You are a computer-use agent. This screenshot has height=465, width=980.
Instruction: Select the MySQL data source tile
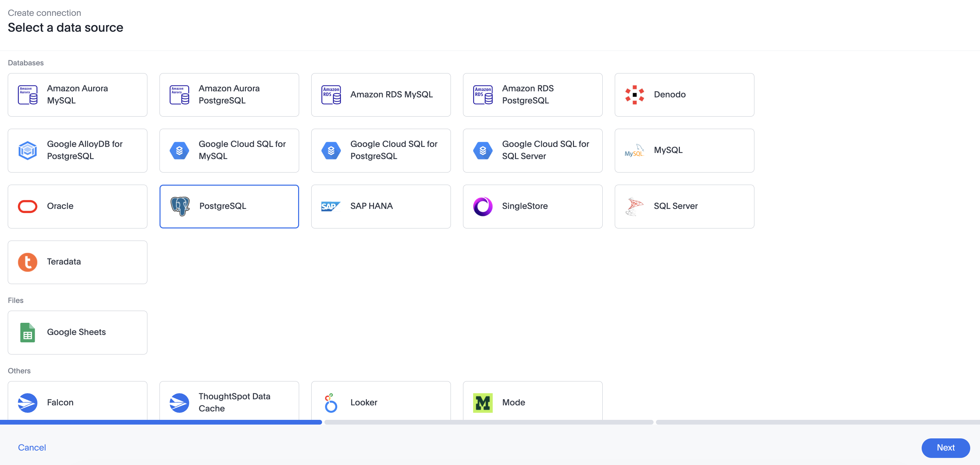[684, 150]
